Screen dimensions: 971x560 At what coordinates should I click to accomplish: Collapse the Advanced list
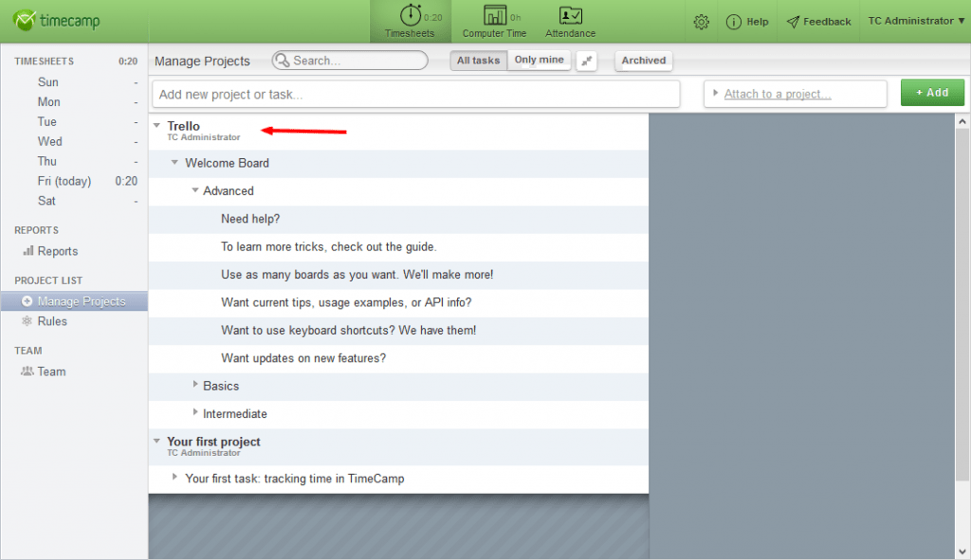point(195,190)
